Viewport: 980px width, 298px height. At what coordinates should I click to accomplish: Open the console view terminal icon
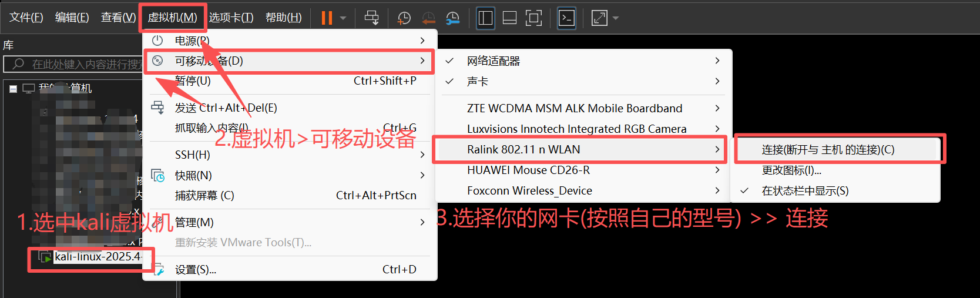pos(566,18)
